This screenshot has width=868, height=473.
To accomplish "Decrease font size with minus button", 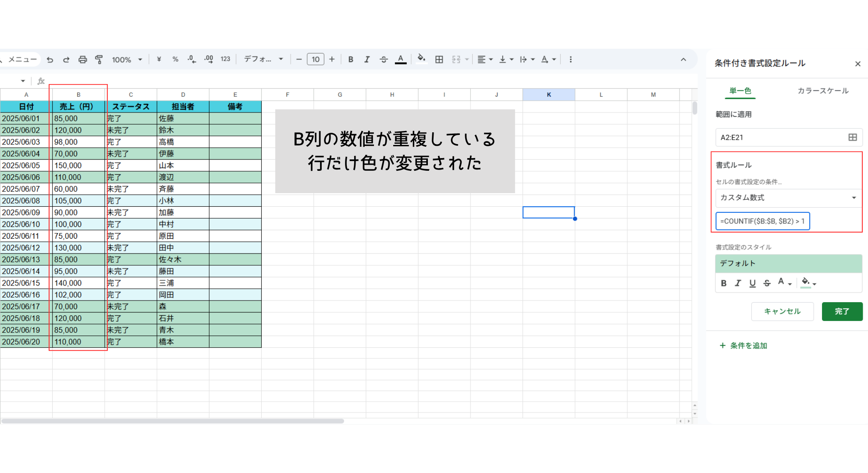I will 299,59.
